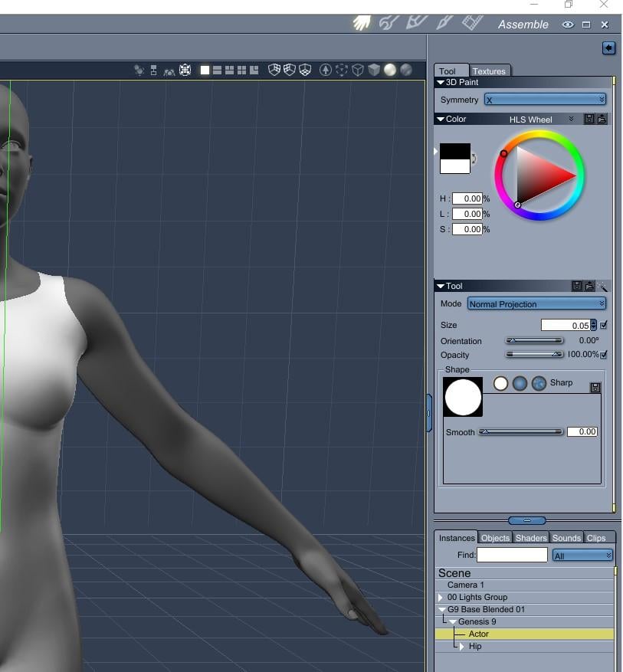Open the HLS Wheel color model dropdown
Screen dimensions: 623x672
pyautogui.click(x=541, y=120)
